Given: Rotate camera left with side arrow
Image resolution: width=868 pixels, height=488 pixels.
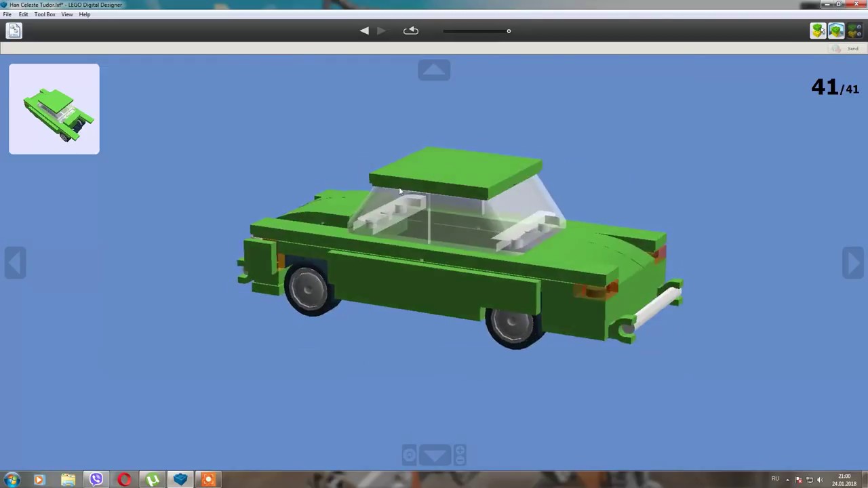Looking at the screenshot, I should (15, 263).
